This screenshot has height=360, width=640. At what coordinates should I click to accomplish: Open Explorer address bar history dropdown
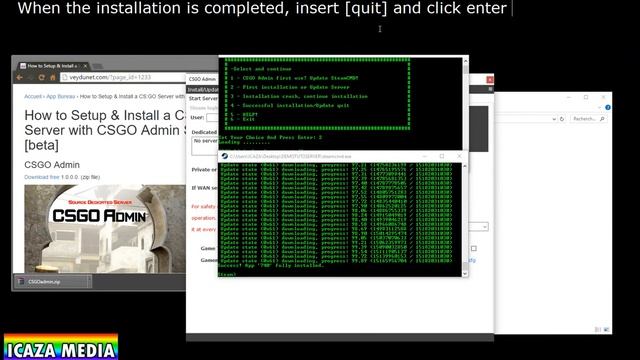[554, 119]
